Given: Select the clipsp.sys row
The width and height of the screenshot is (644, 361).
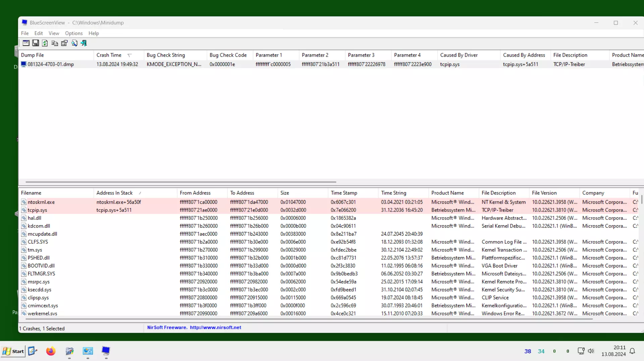Looking at the screenshot, I should pos(329,298).
